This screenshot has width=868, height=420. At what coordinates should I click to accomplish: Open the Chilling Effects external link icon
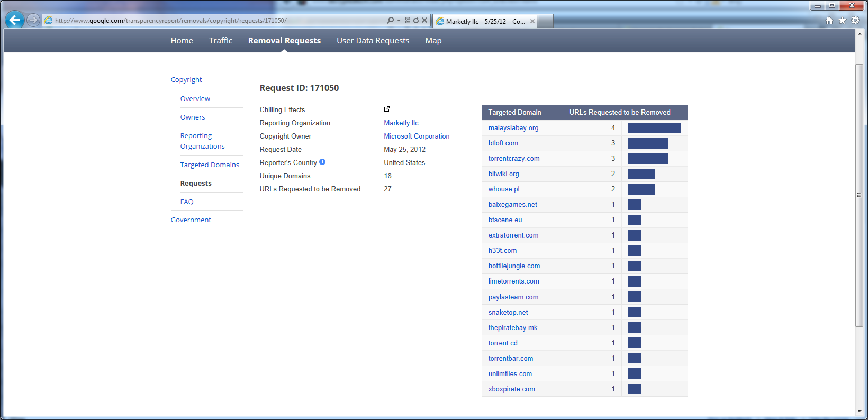(387, 109)
